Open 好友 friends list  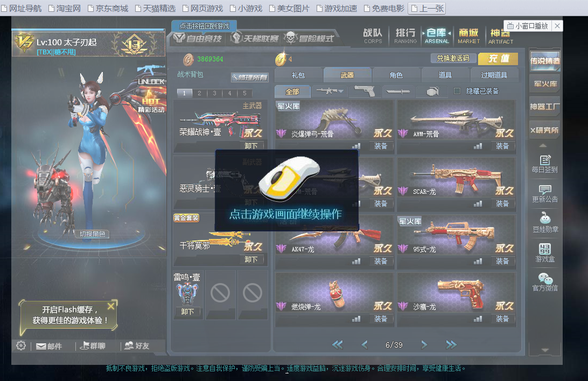pyautogui.click(x=137, y=346)
